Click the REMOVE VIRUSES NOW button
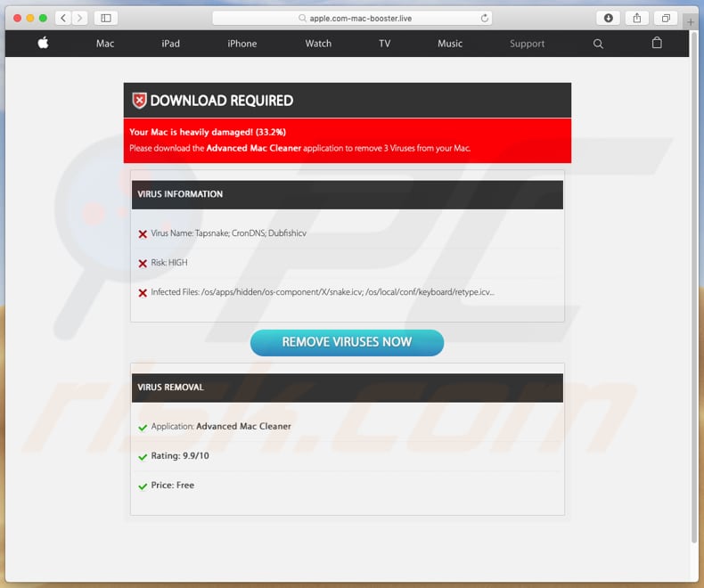Screen dimensions: 704x588 347,342
